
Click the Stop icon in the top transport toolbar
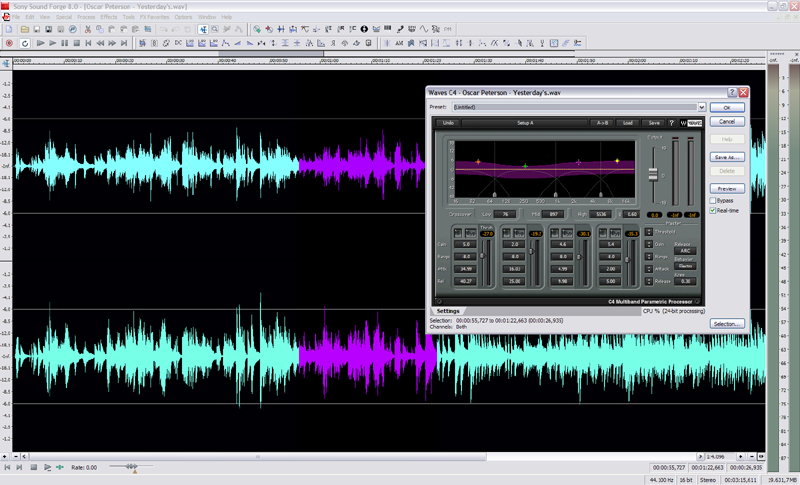pyautogui.click(x=77, y=43)
